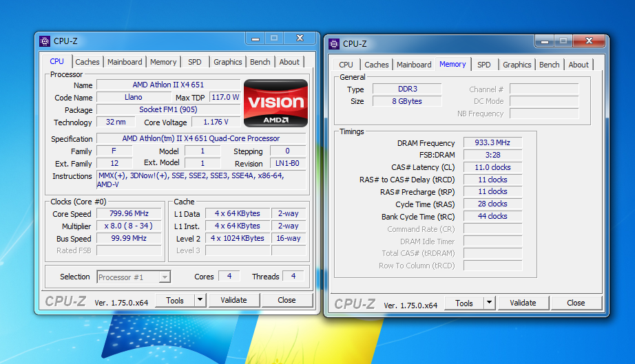635x364 pixels.
Task: Open the Tools dropdown arrow in right window
Action: [489, 303]
